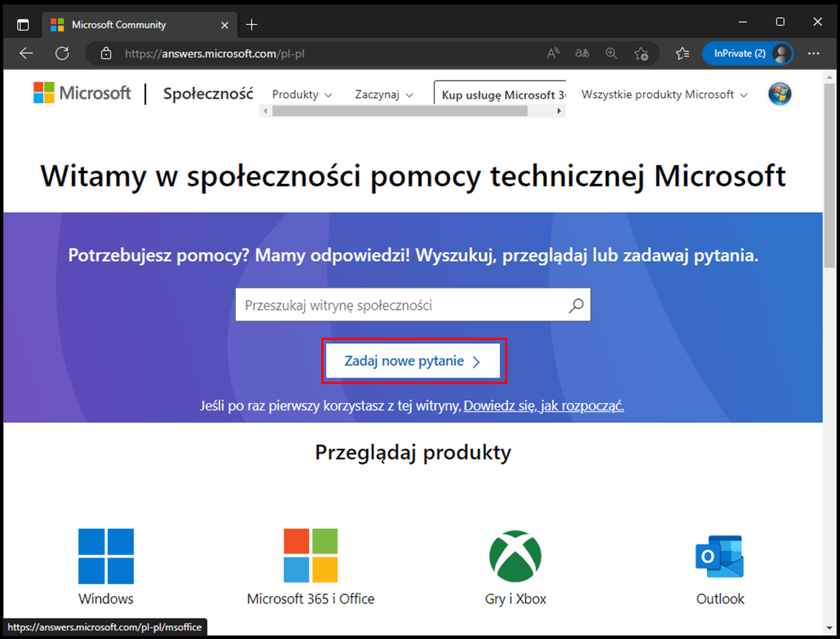Select the Microsoft Community tab
This screenshot has width=840, height=639.
pos(139,25)
